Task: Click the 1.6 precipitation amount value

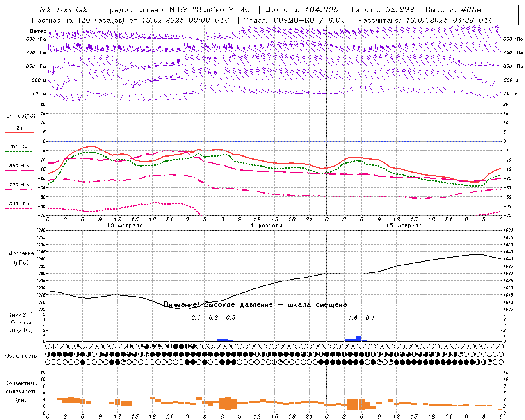Action: 353,317
